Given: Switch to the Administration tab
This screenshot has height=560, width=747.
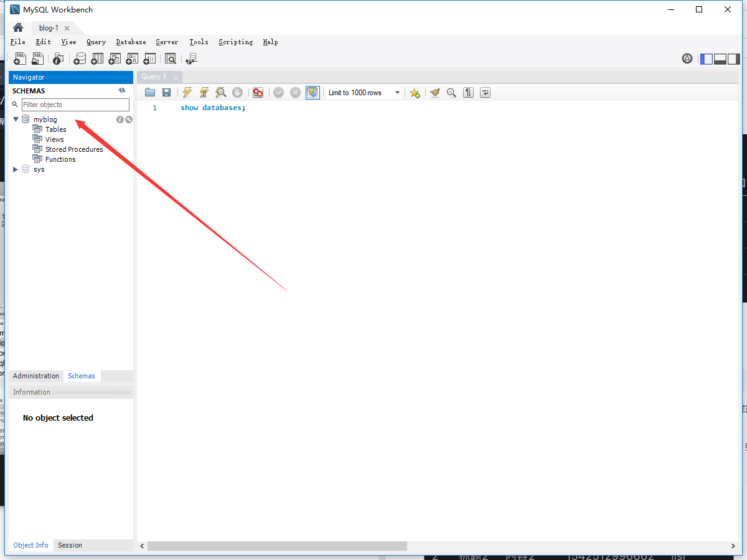Looking at the screenshot, I should click(x=36, y=376).
